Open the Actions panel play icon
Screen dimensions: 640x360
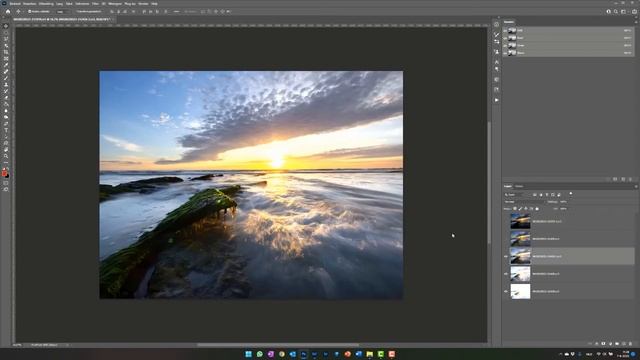coord(497,100)
